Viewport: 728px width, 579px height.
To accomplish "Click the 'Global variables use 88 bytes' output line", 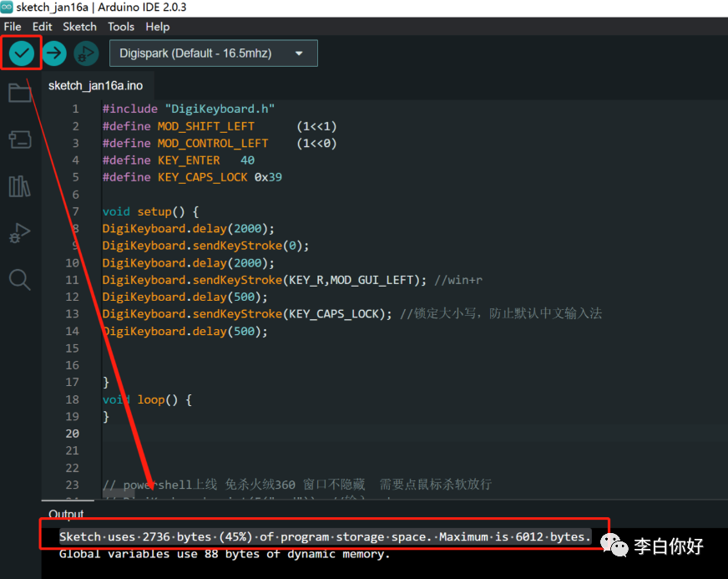I will coord(225,554).
